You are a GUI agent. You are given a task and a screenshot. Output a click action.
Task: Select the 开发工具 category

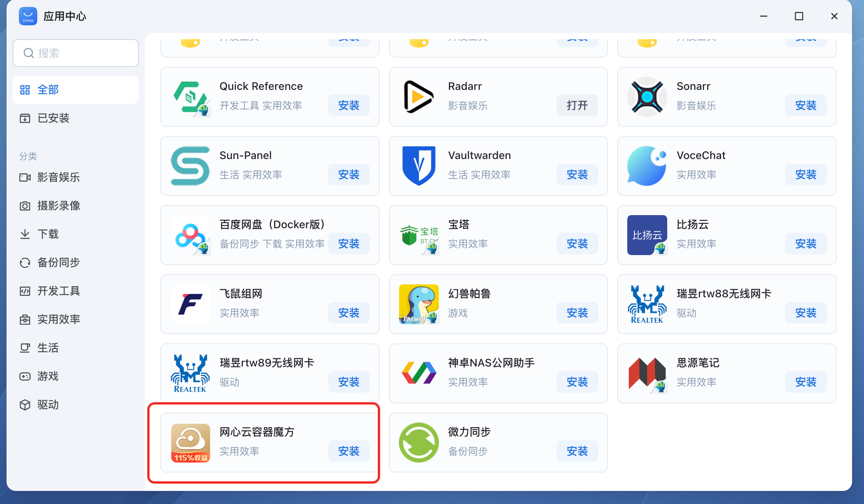pyautogui.click(x=76, y=291)
